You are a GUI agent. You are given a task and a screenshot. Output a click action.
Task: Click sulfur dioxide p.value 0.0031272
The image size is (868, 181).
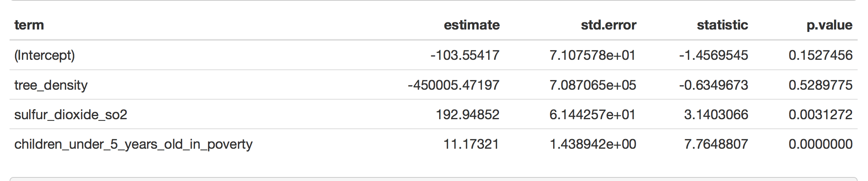click(821, 115)
